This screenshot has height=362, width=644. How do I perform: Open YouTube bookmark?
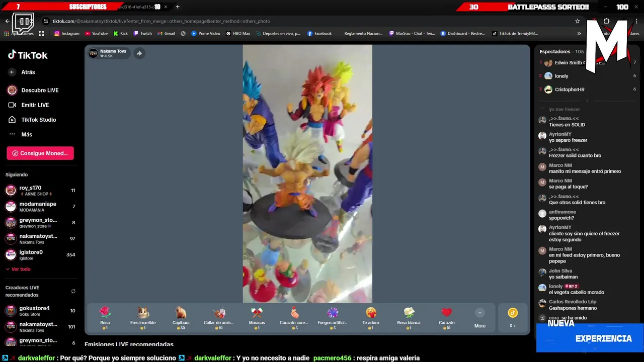pyautogui.click(x=96, y=34)
